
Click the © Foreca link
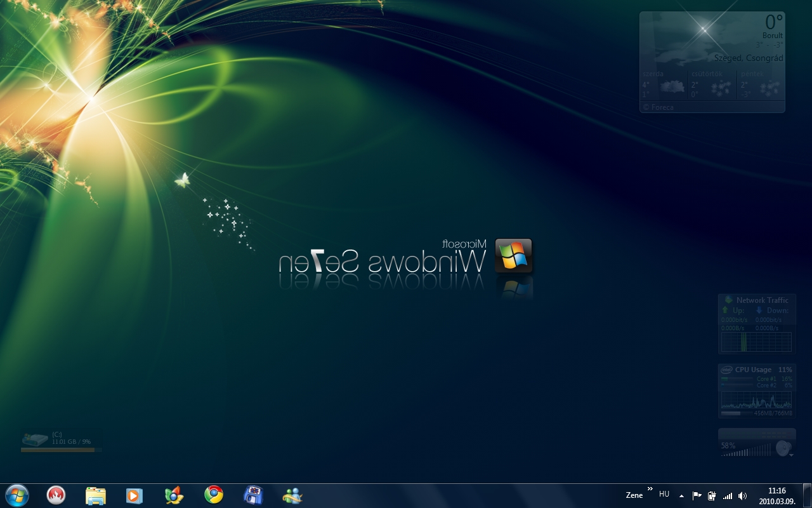[x=658, y=107]
